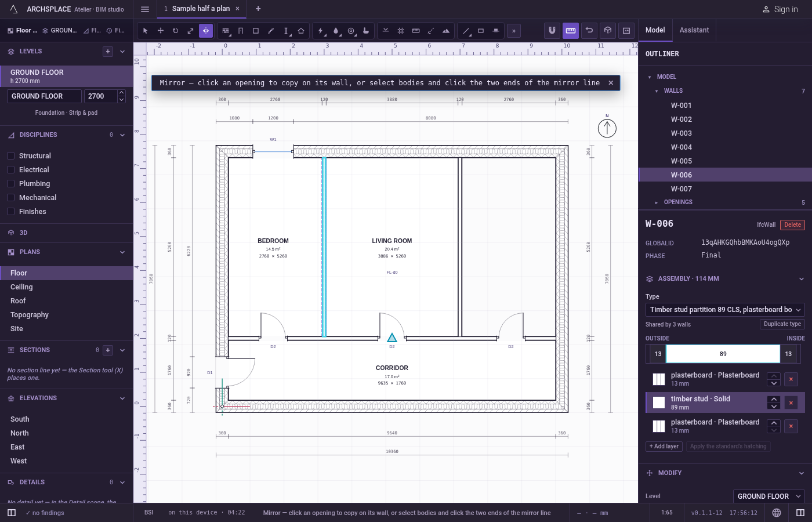Open the wall Type dropdown

point(725,310)
